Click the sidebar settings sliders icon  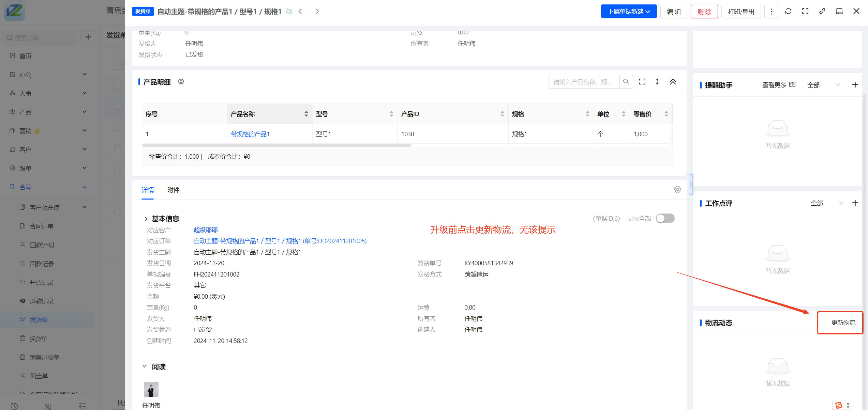(48, 406)
